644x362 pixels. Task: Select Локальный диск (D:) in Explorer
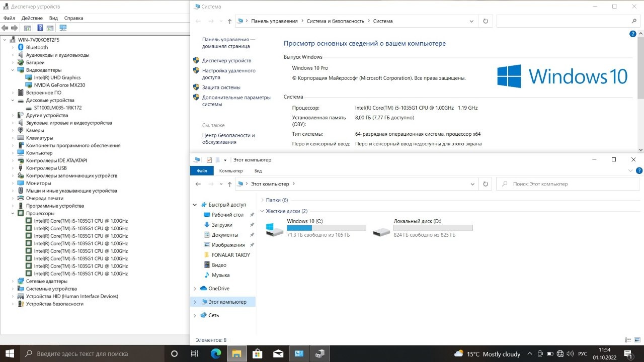(423, 228)
